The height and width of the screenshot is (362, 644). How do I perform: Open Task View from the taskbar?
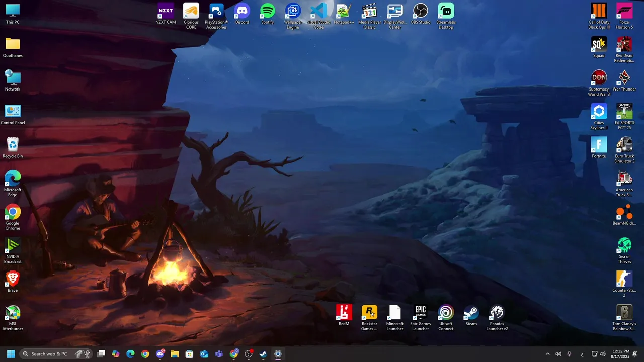[101, 354]
